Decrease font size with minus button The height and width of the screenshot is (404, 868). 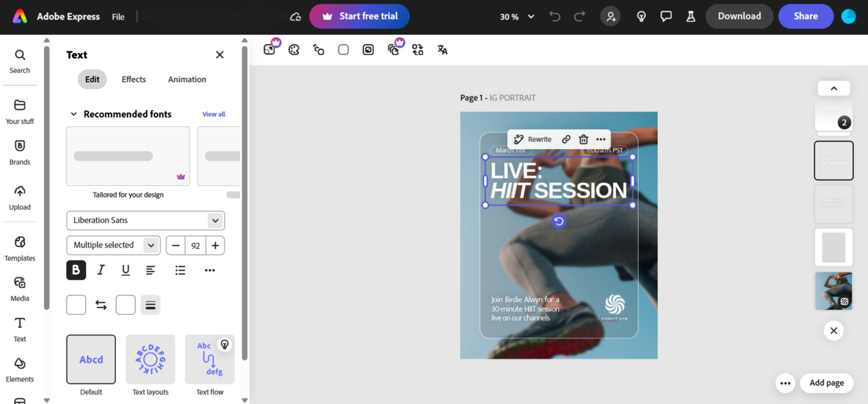tap(176, 245)
